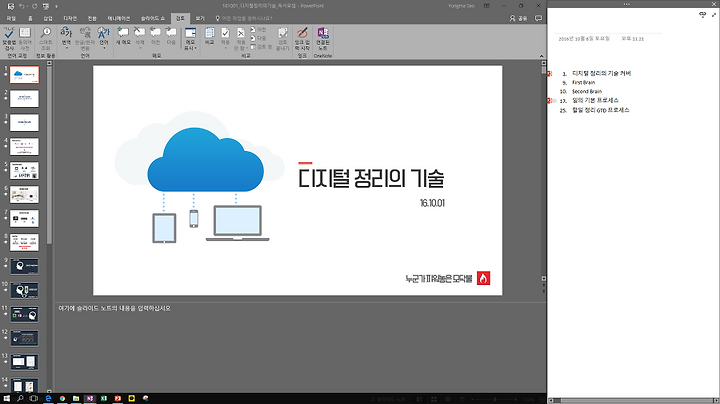Toggle the Show Comments (메모 표시) pane
The image size is (720, 404).
click(x=190, y=39)
